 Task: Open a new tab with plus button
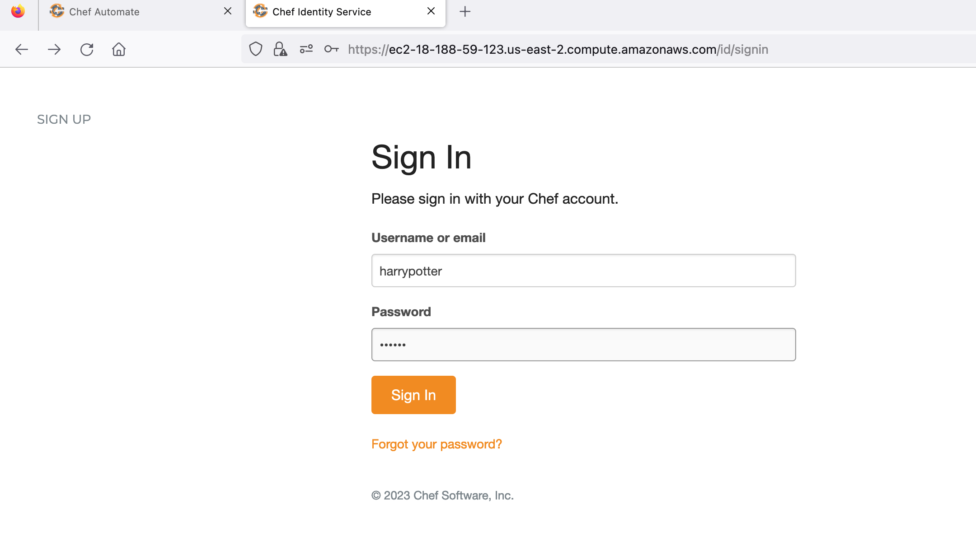tap(465, 12)
